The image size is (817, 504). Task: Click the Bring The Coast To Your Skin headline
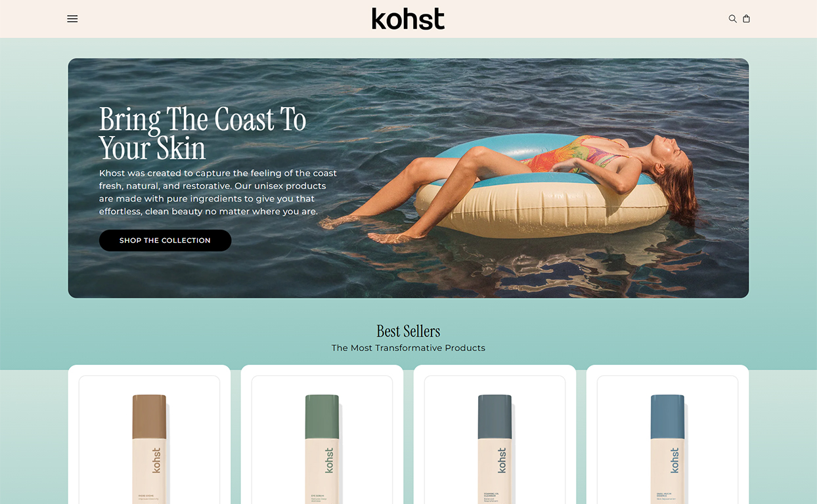(202, 134)
